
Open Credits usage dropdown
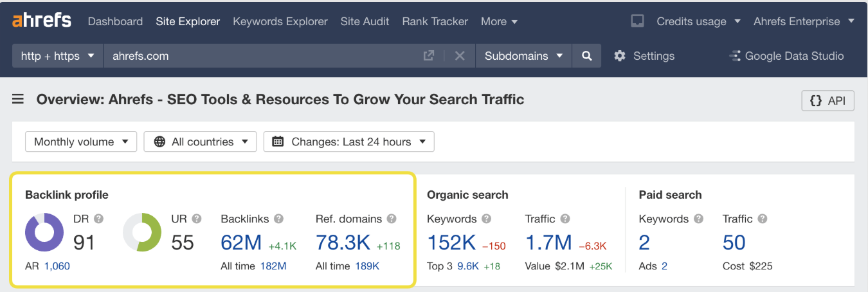pyautogui.click(x=698, y=21)
